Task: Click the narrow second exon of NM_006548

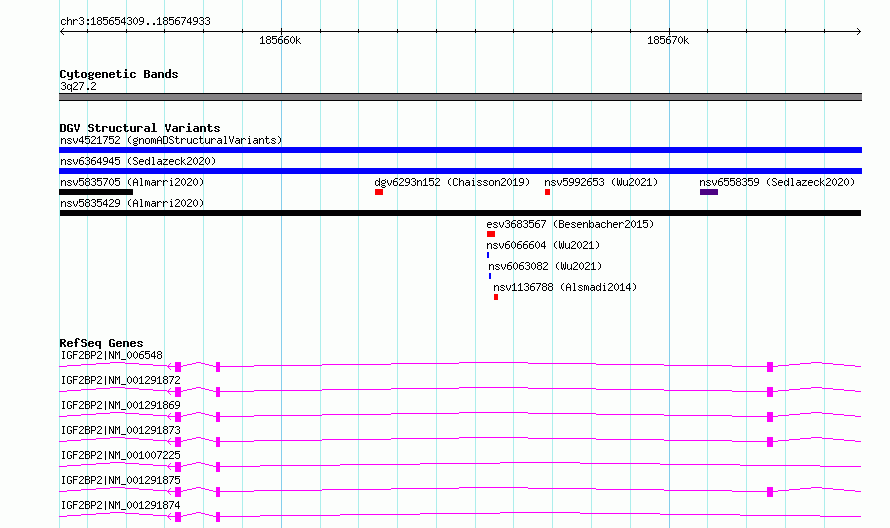Action: 218,367
